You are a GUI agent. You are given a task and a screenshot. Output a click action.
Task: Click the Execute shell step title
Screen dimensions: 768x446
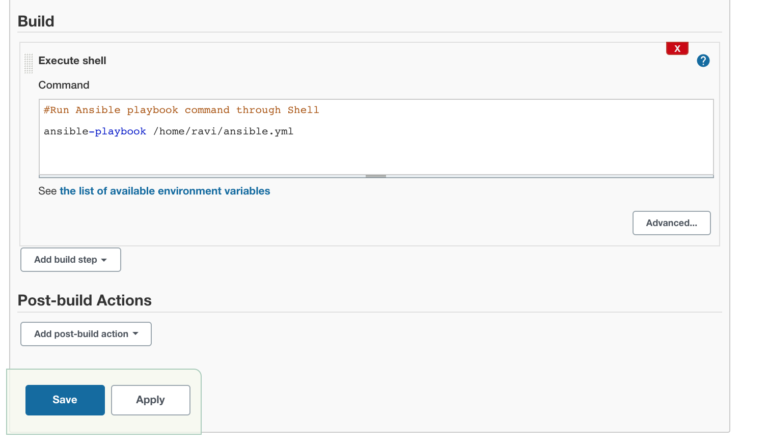point(72,61)
